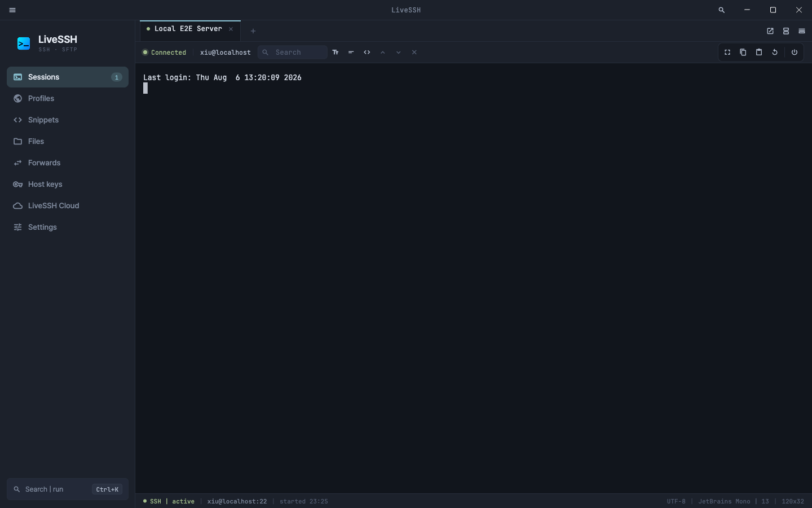Click the UTF-8 encoding status entry

pyautogui.click(x=676, y=501)
